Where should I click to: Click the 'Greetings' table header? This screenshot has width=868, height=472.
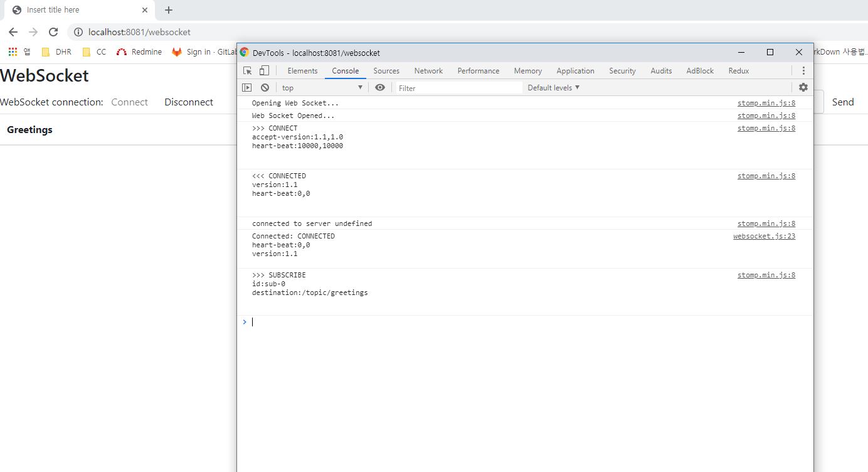(x=29, y=130)
